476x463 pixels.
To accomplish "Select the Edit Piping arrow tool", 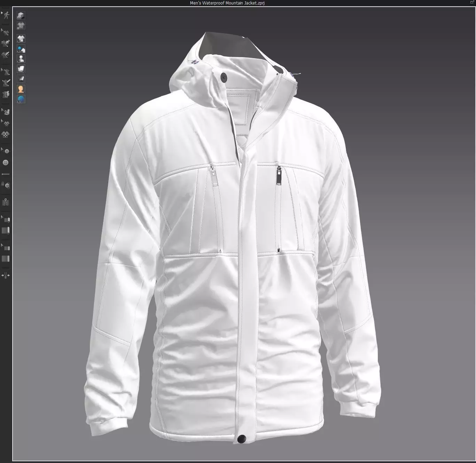I will coord(6,248).
